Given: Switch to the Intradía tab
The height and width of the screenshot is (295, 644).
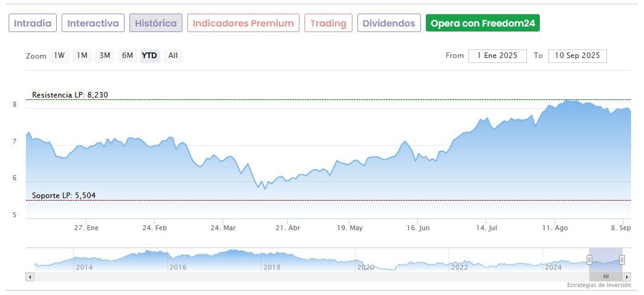Looking at the screenshot, I should 33,23.
